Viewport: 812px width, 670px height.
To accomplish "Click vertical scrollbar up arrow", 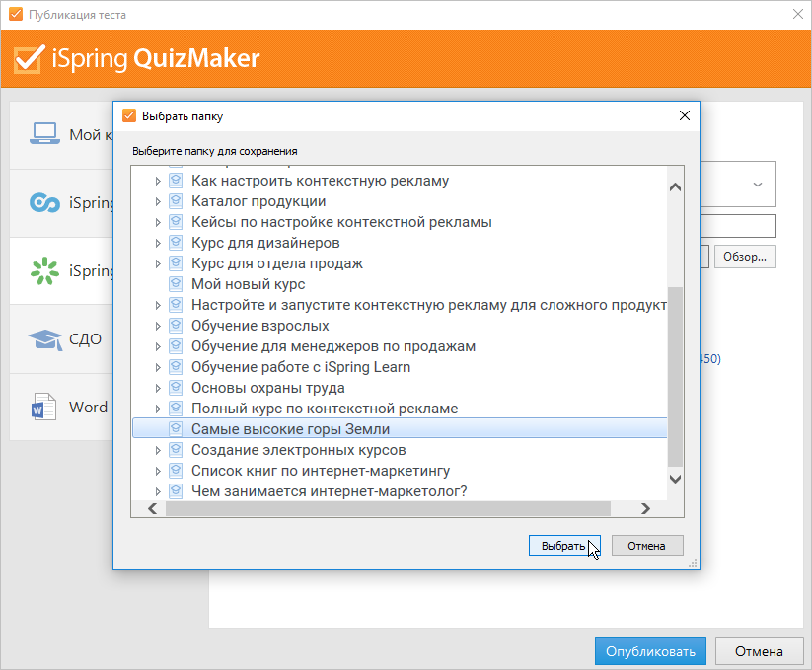I will pos(675,187).
